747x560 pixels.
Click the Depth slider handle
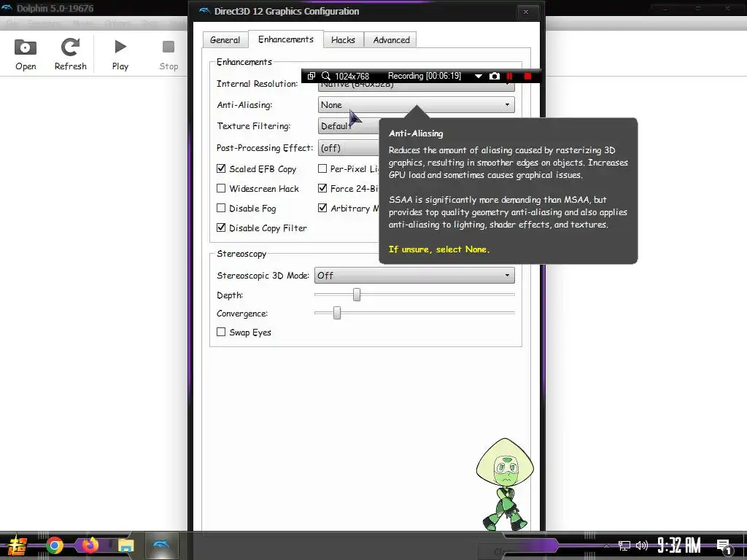point(357,295)
